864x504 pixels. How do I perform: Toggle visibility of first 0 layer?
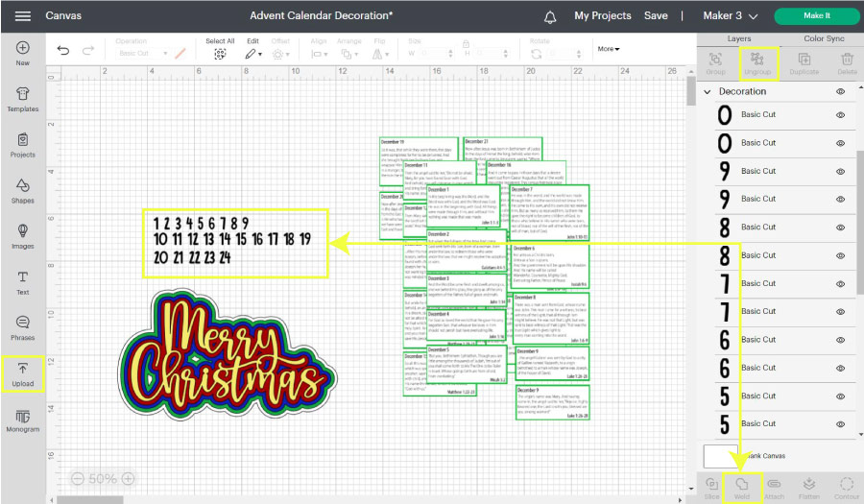(840, 115)
